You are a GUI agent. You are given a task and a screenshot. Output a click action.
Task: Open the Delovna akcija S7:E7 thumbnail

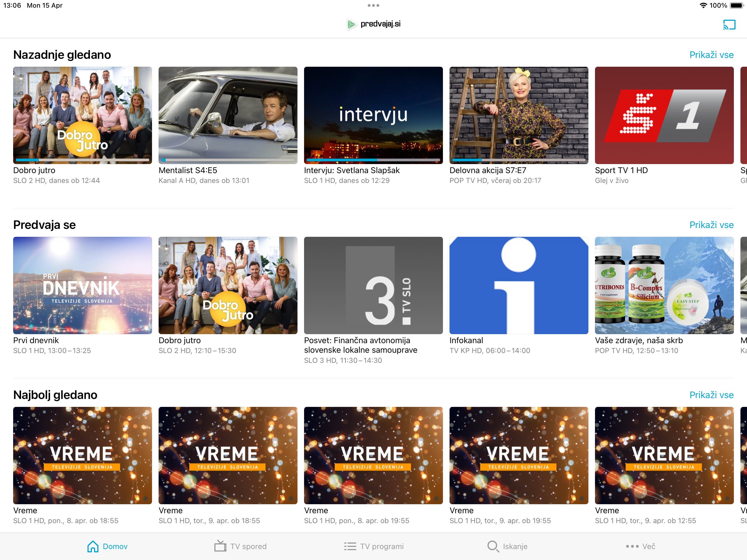(519, 115)
